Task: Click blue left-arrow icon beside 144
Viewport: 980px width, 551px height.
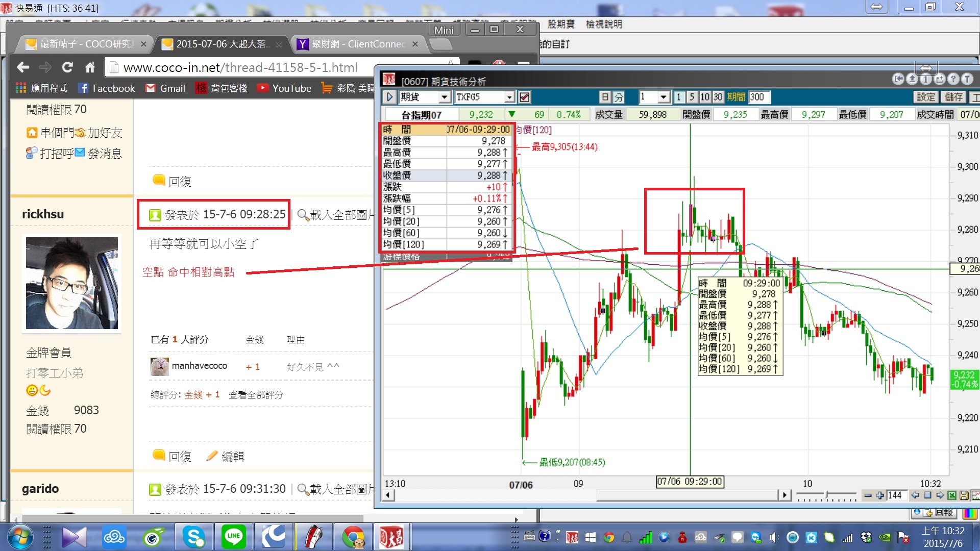Action: click(x=915, y=495)
